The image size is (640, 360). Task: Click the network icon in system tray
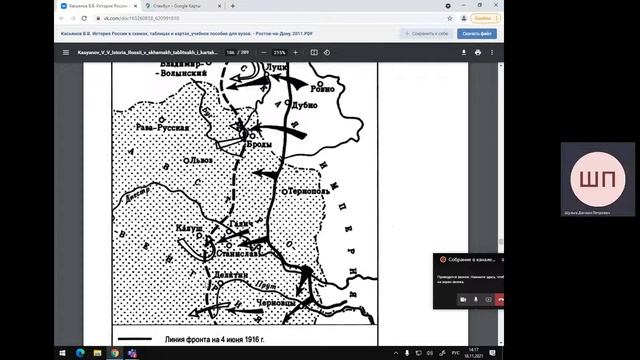(418, 353)
